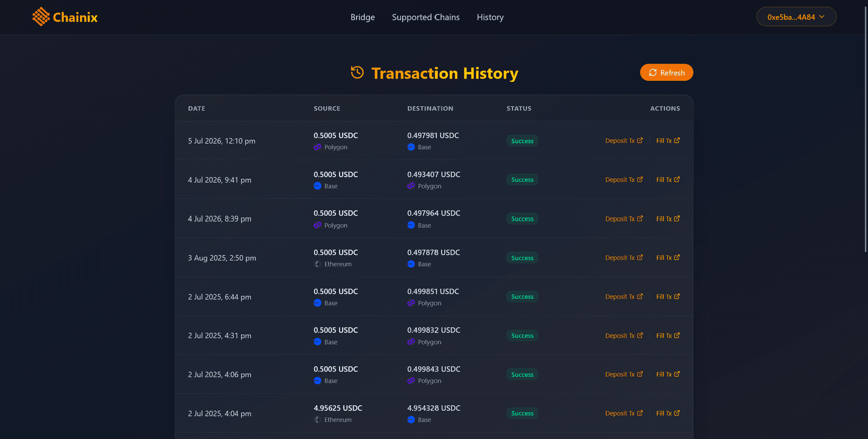
Task: Open Fill Tx for 3 Aug 2025, 2:50 pm
Action: tap(668, 257)
